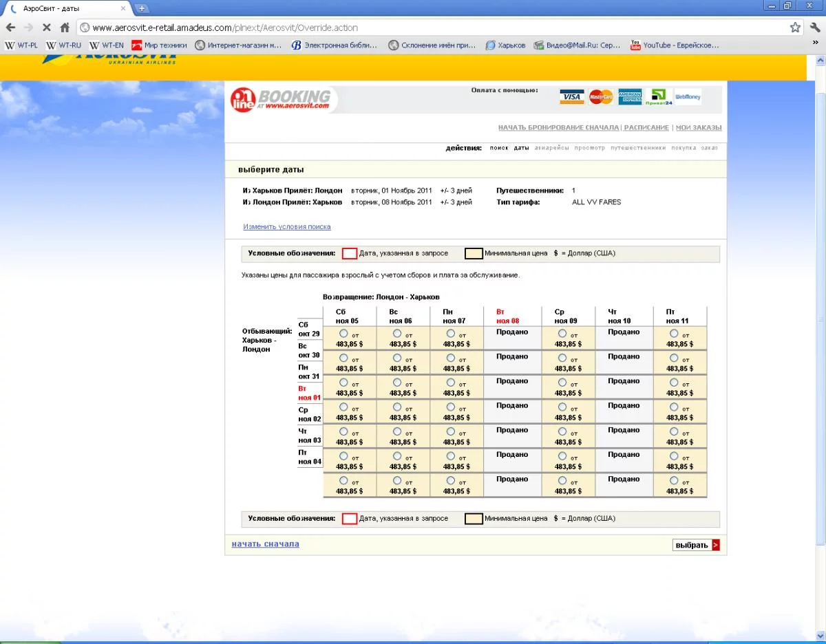Click the поиск step in the actions bar
The image size is (826, 644).
(498, 148)
